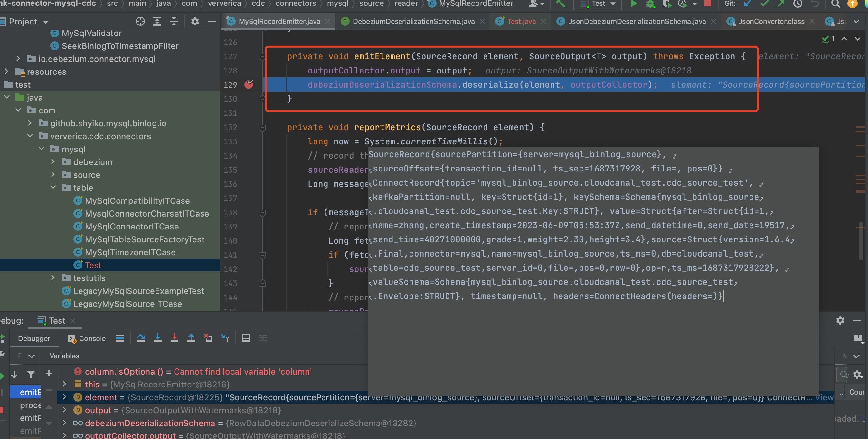Select opened file crosshair icon in Project
The width and height of the screenshot is (868, 439).
point(140,22)
